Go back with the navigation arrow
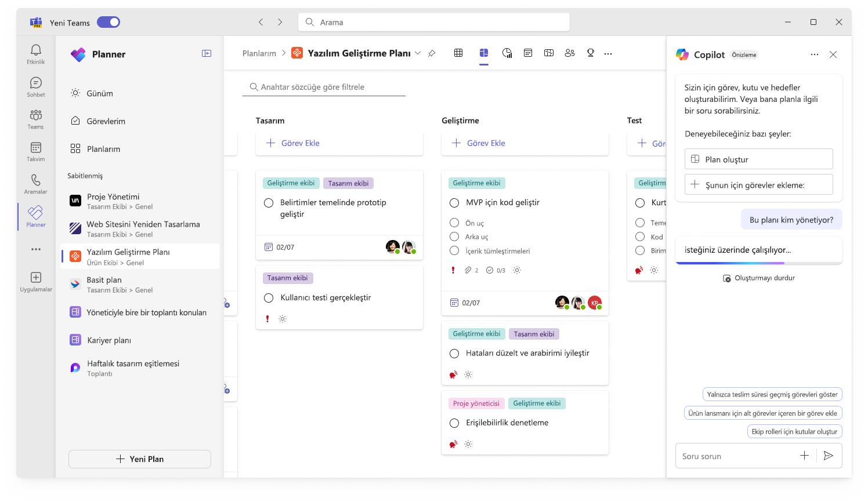The image size is (868, 502). 261,22
